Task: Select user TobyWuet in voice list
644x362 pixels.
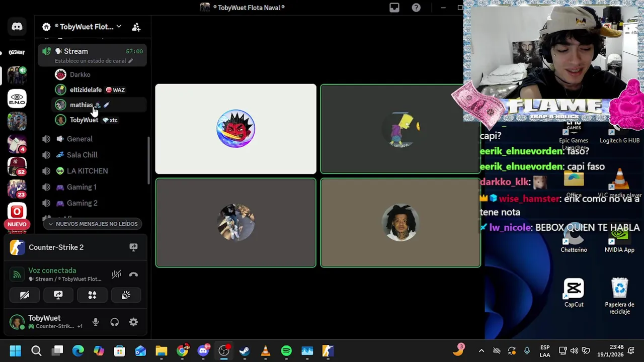Action: point(100,120)
